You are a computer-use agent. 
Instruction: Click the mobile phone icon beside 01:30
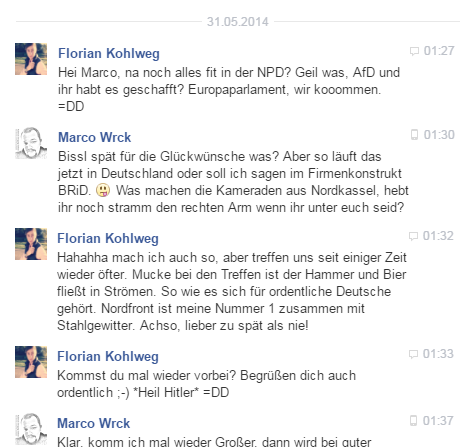(414, 135)
